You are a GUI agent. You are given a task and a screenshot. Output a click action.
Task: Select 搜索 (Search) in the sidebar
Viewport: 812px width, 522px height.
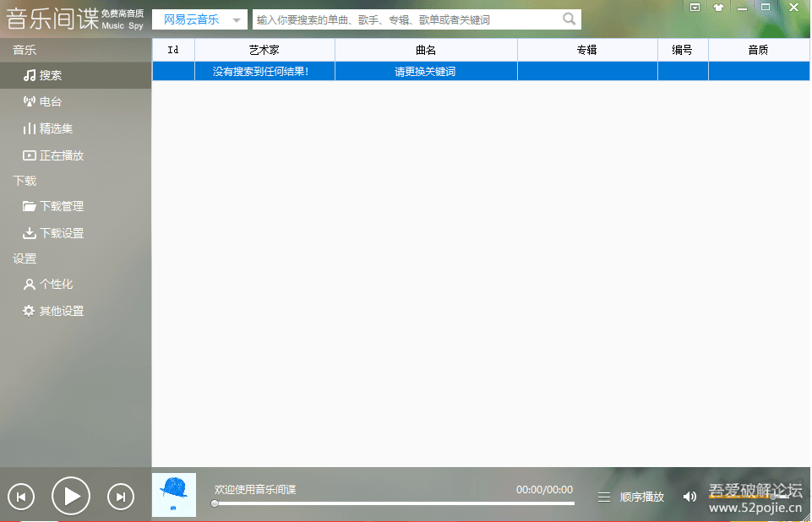pos(51,74)
